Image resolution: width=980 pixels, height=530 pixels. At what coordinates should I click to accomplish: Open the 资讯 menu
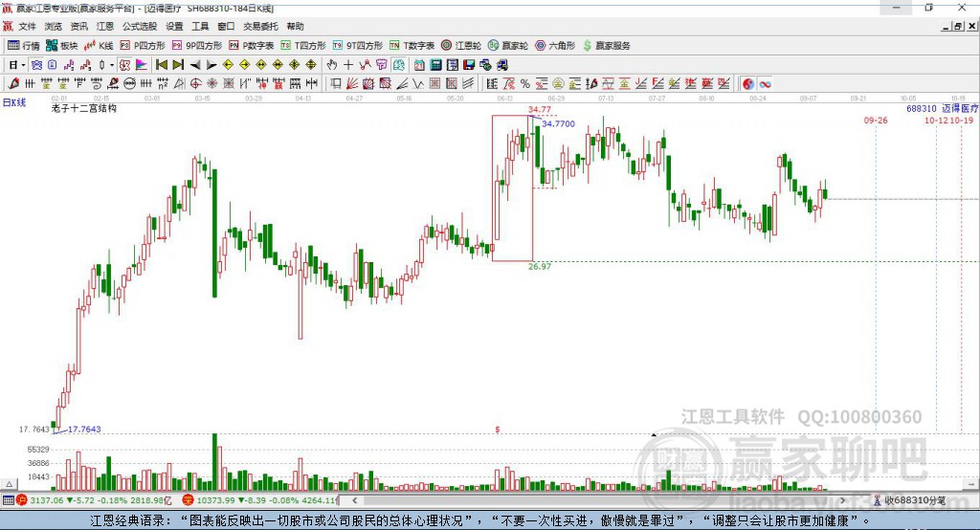click(78, 26)
